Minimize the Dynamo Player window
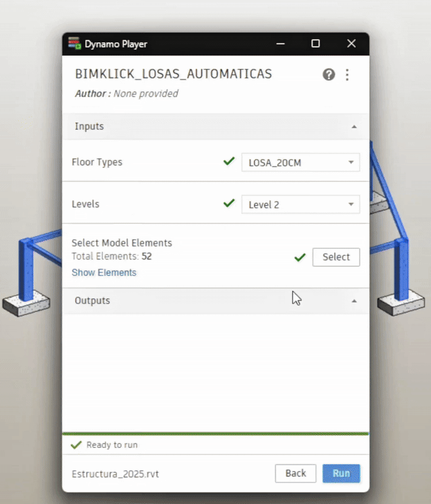 click(280, 44)
